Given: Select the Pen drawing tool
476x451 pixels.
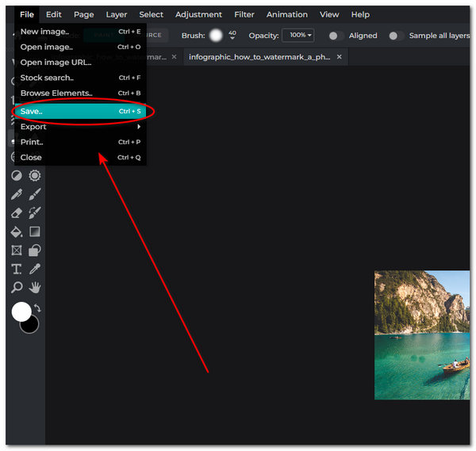Looking at the screenshot, I should click(x=16, y=194).
